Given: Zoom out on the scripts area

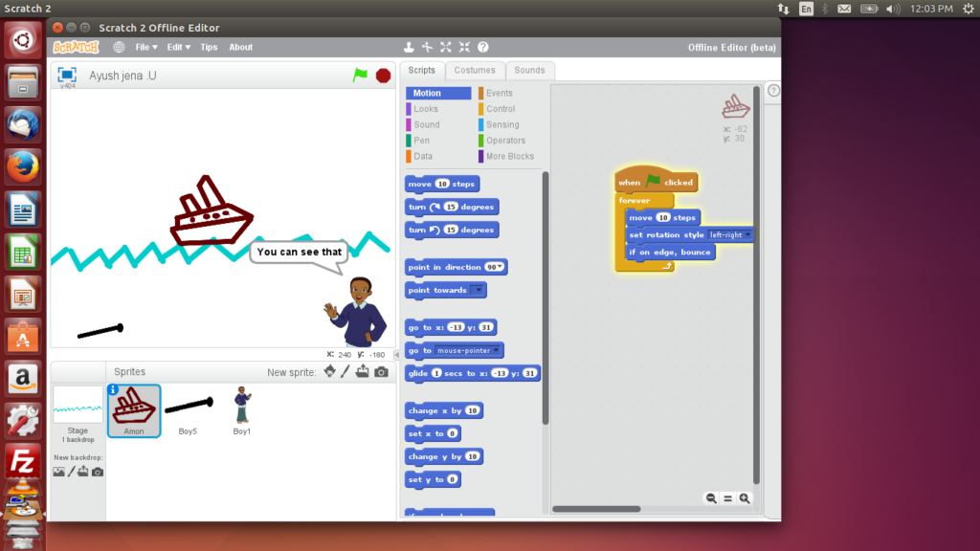Looking at the screenshot, I should coord(711,498).
